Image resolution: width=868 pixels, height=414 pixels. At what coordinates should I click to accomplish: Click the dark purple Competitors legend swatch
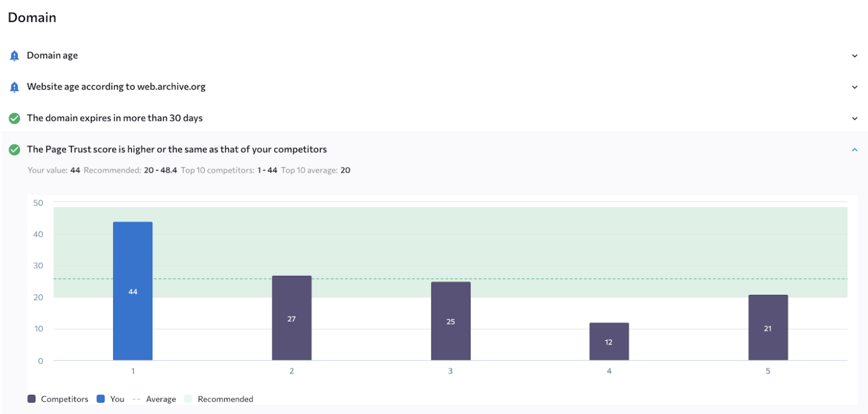click(x=31, y=399)
